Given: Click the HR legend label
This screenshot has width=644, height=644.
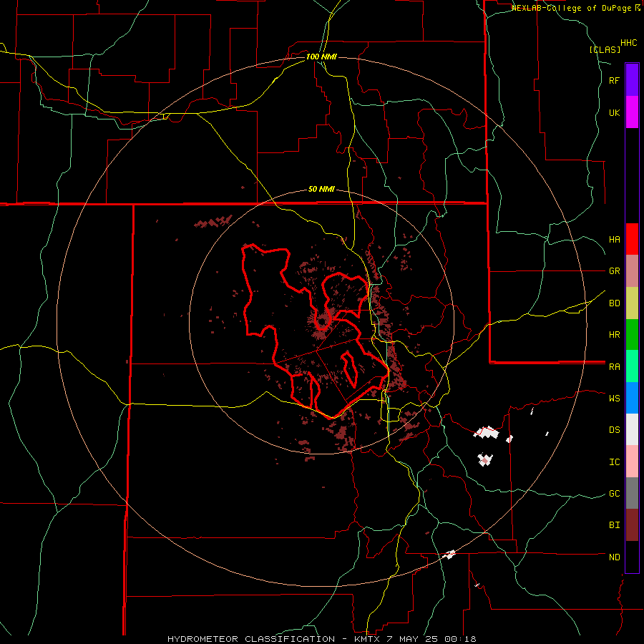Looking at the screenshot, I should [x=615, y=335].
